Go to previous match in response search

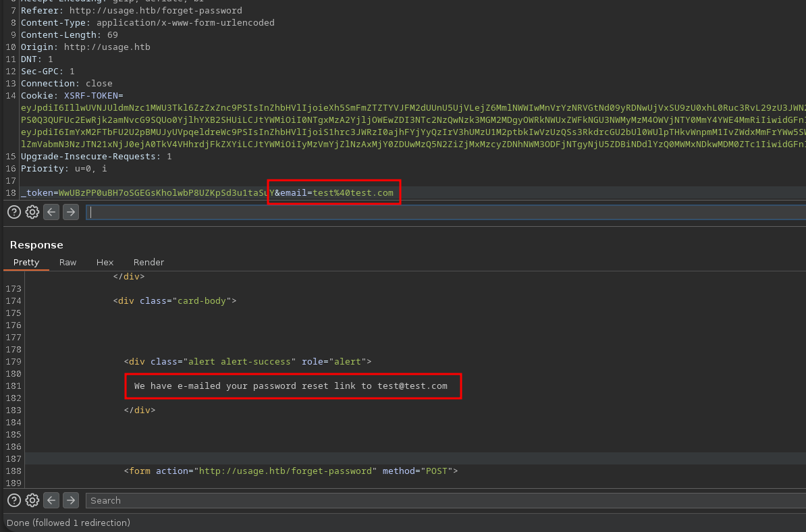51,500
